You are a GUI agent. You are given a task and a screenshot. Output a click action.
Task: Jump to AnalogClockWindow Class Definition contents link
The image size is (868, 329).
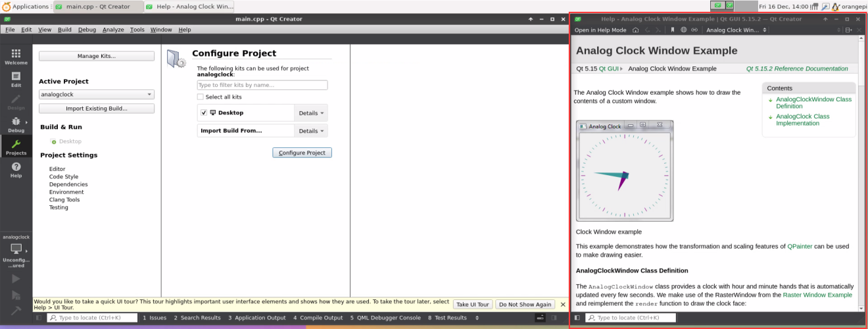(x=813, y=103)
